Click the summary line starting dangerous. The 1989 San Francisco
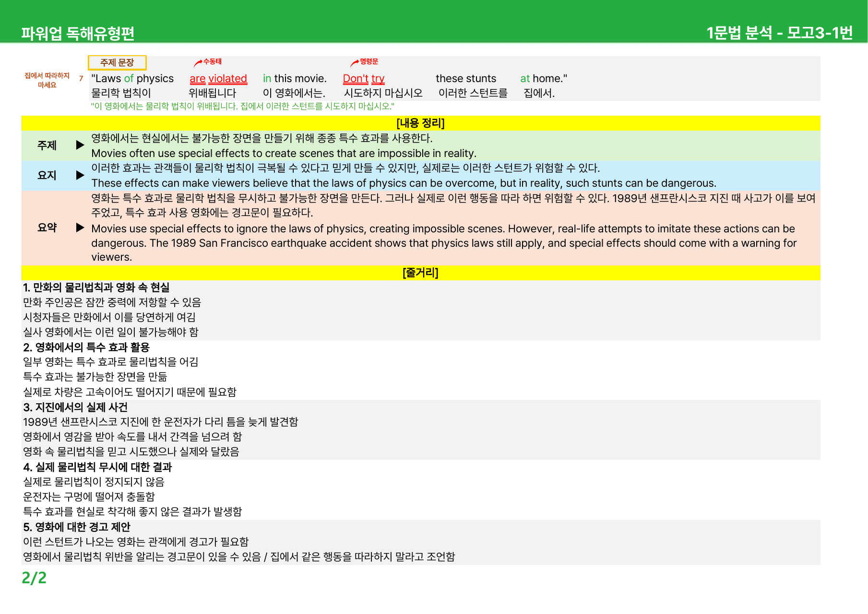 [444, 243]
